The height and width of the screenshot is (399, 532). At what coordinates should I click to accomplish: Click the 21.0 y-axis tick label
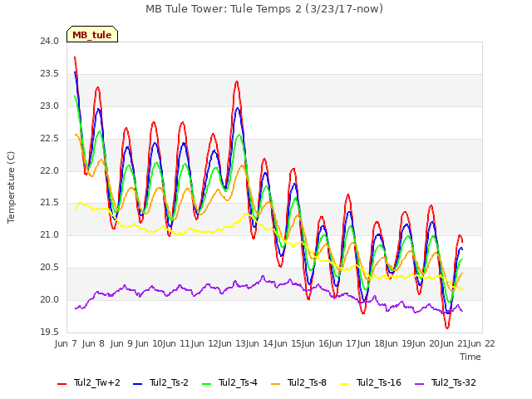tap(49, 234)
